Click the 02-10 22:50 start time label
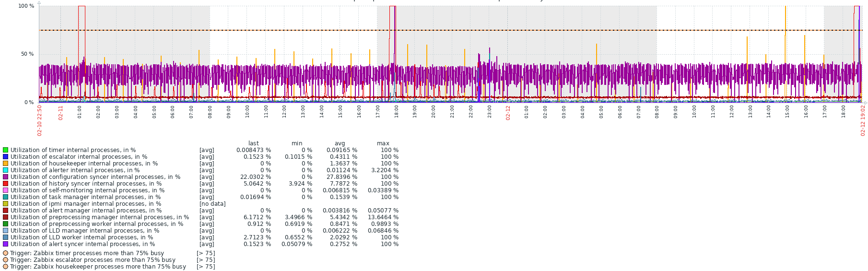This screenshot has height=271, width=868. coord(40,120)
